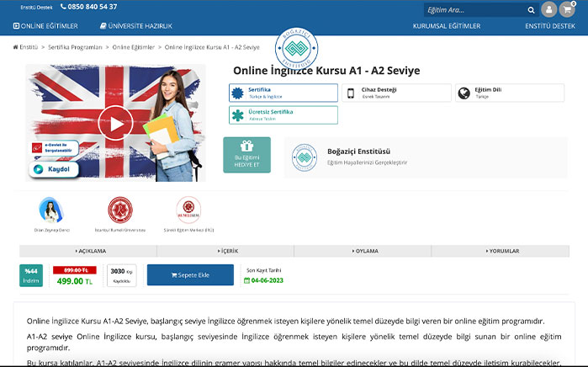Expand the İÇERİK section

point(225,251)
